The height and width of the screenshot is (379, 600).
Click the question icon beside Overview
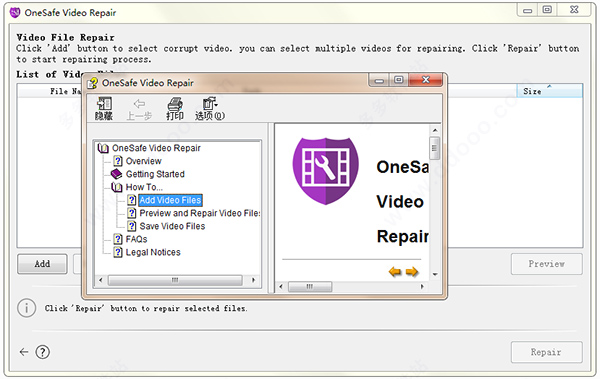tap(118, 161)
